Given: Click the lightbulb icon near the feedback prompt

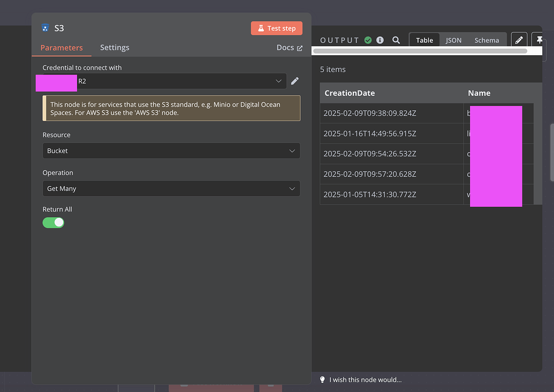Looking at the screenshot, I should tap(322, 379).
